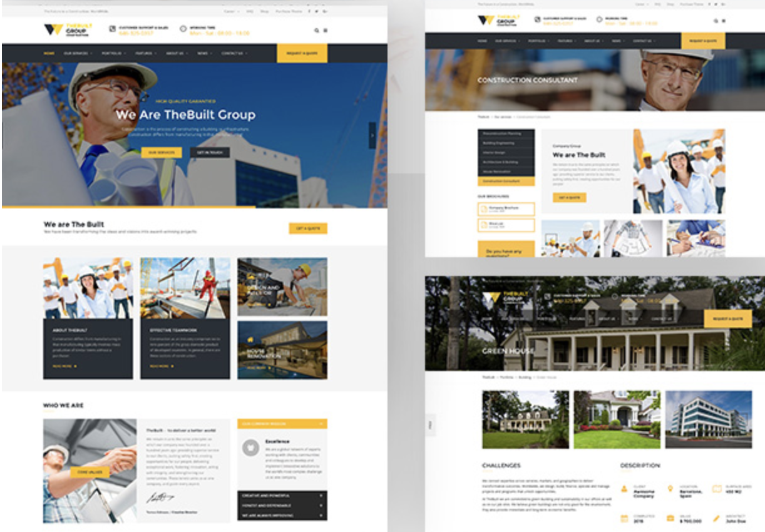Open the search icon in left page header
The width and height of the screenshot is (765, 532).
coord(317,30)
